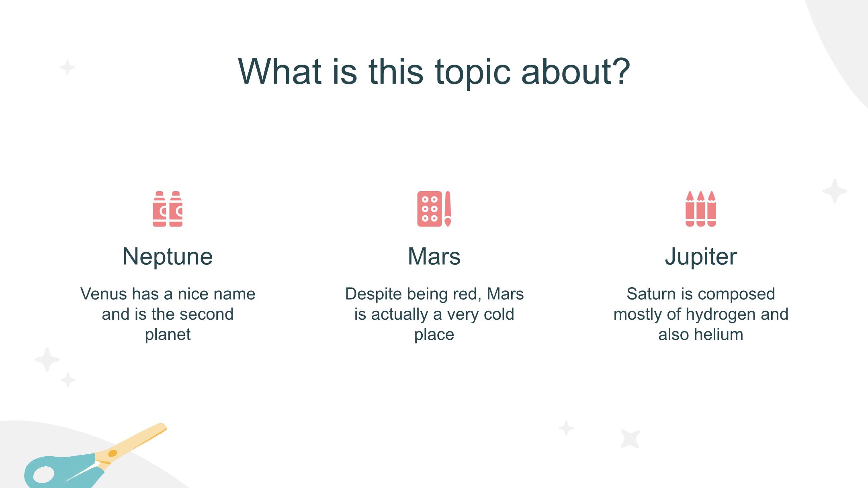868x488 pixels.
Task: Select the scissors illustration in the corner
Action: click(96, 455)
